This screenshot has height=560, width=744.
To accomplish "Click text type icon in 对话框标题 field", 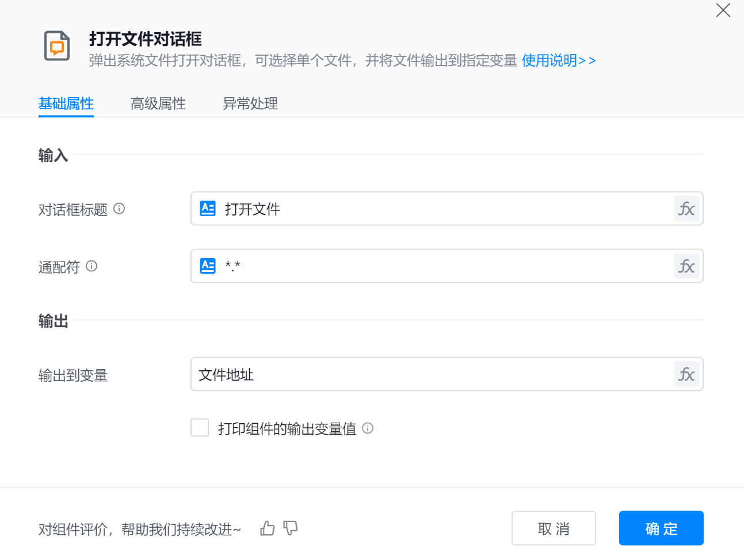I will [x=208, y=209].
